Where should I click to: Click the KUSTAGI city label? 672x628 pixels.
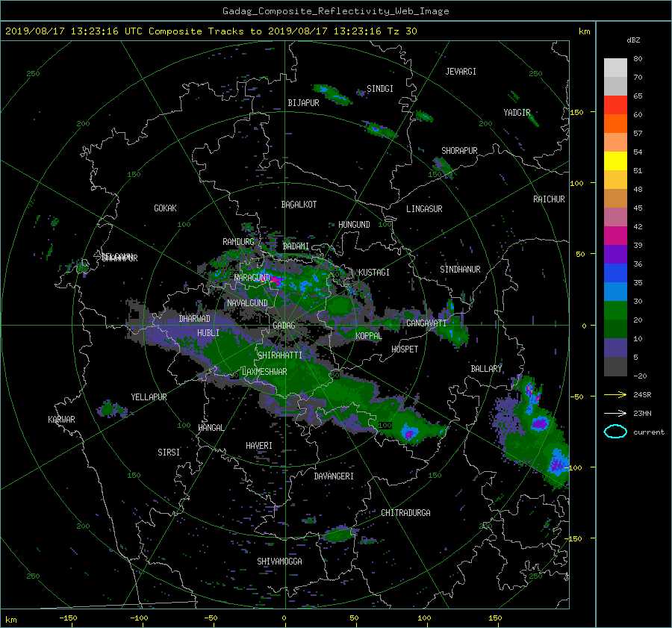tap(374, 273)
